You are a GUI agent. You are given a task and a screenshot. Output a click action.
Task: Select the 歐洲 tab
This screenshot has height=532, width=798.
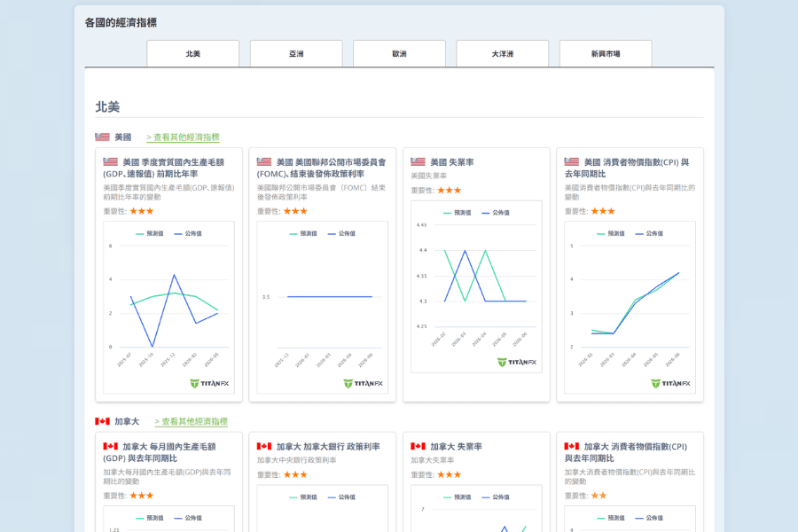pos(400,53)
